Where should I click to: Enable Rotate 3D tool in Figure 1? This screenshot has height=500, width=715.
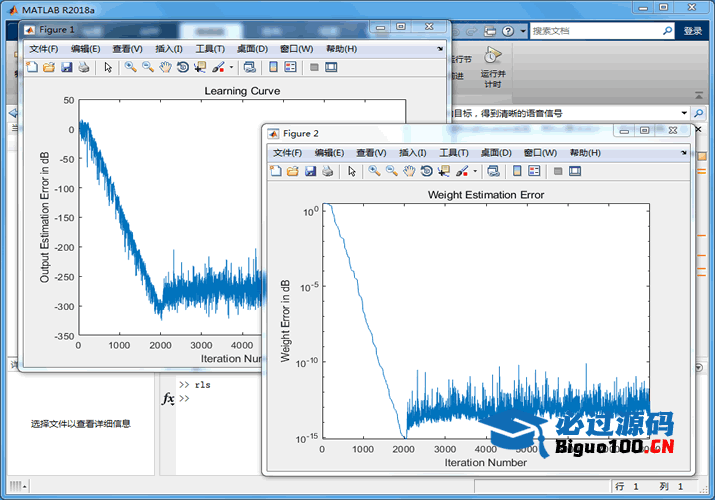[x=183, y=67]
